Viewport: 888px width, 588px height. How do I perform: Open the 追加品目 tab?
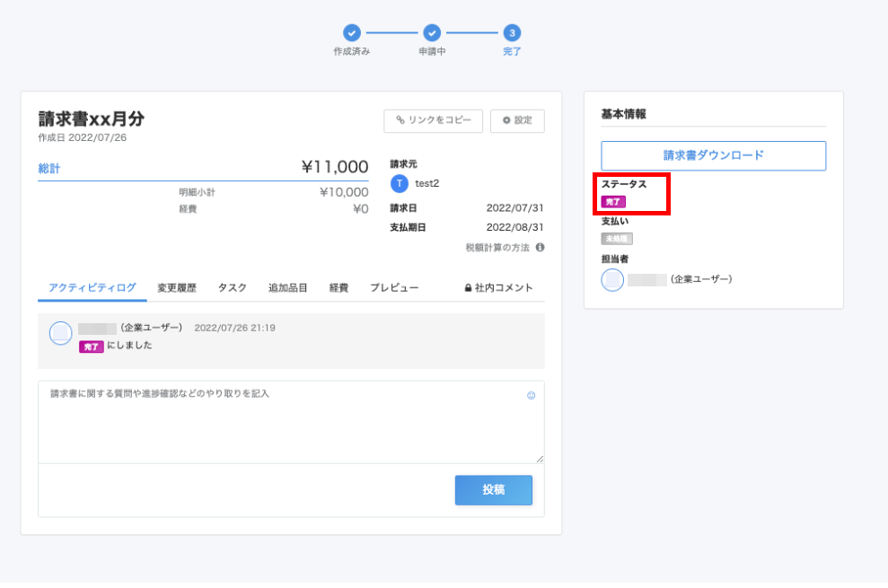tap(287, 288)
